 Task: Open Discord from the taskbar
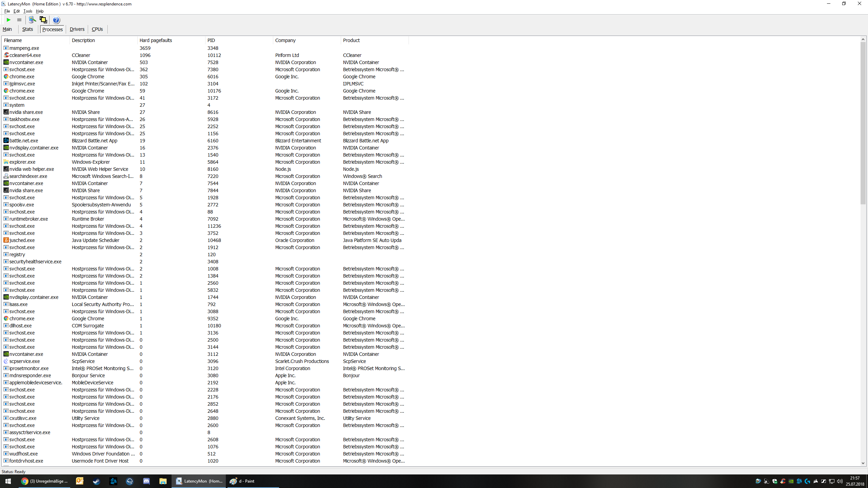pyautogui.click(x=146, y=481)
